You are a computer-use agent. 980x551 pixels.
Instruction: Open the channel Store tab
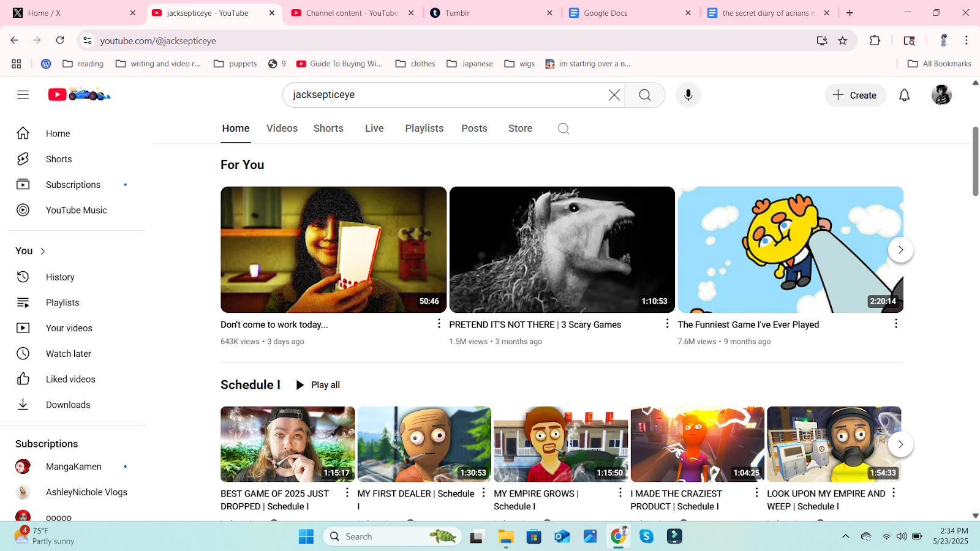tap(520, 129)
